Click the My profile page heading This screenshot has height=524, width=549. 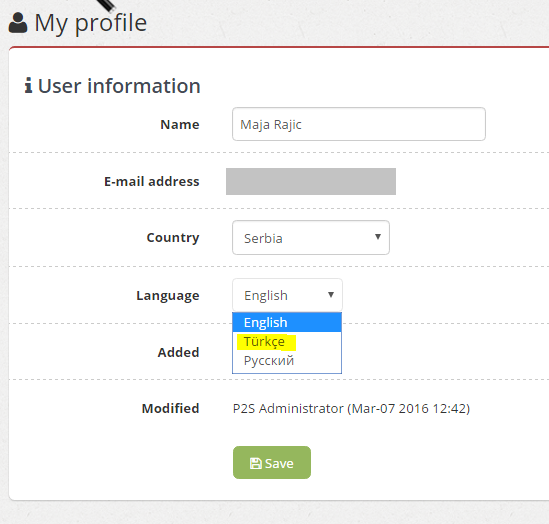(x=91, y=23)
